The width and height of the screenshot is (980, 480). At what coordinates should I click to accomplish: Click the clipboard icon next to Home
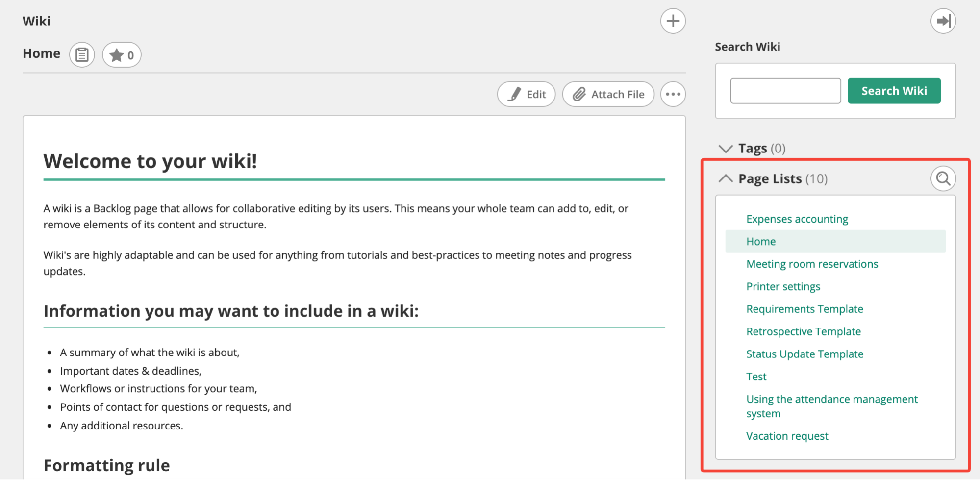pos(82,54)
